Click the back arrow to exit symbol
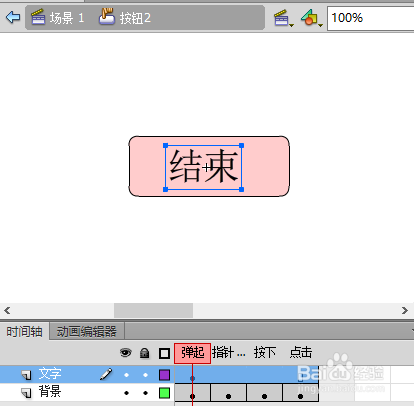 (x=13, y=17)
